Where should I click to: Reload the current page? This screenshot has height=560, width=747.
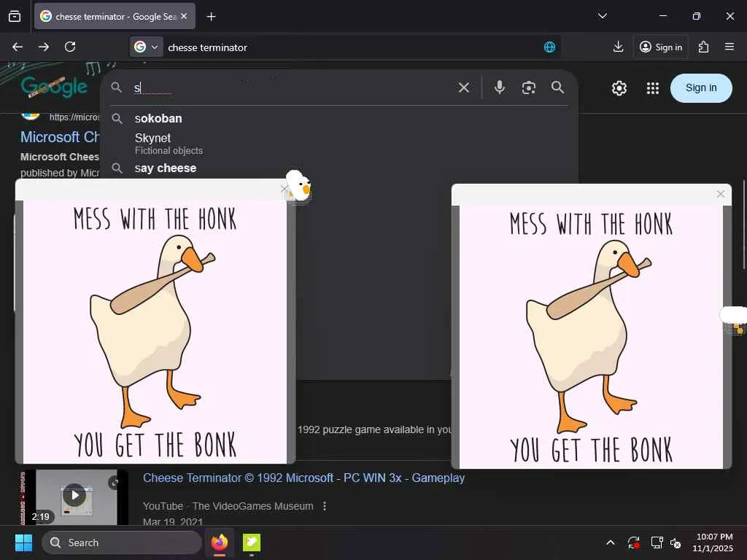coord(70,47)
